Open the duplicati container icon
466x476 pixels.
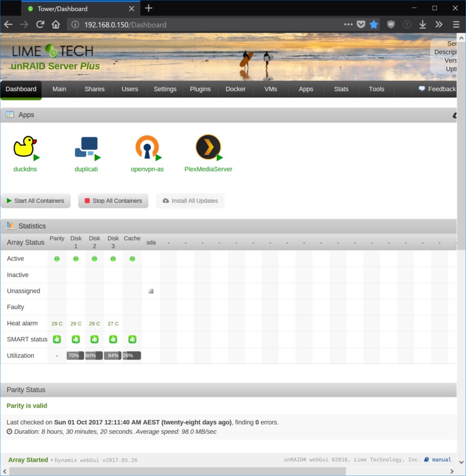click(x=86, y=147)
